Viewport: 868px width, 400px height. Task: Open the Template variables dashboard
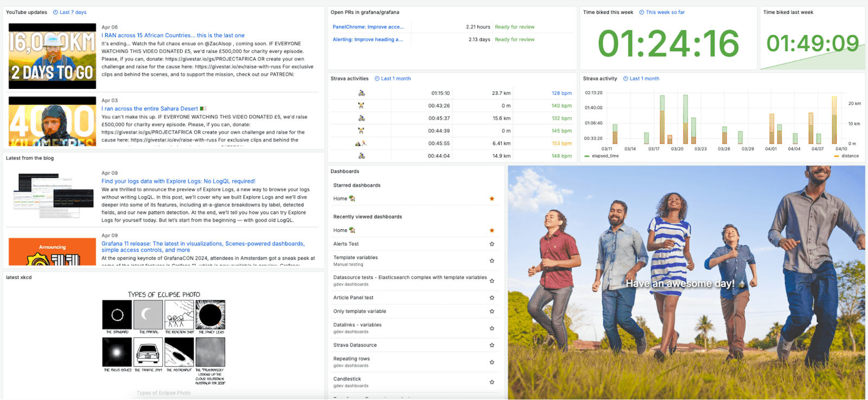355,257
